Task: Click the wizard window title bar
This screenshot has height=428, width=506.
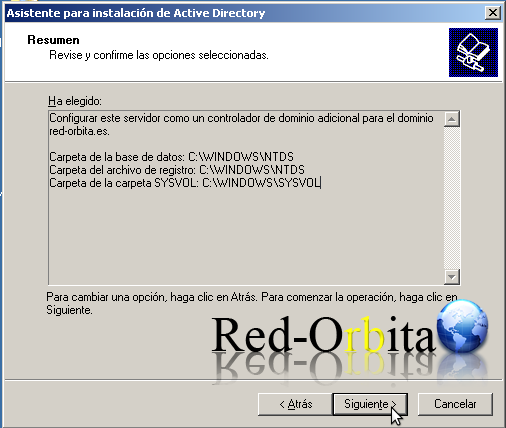Action: pos(245,13)
